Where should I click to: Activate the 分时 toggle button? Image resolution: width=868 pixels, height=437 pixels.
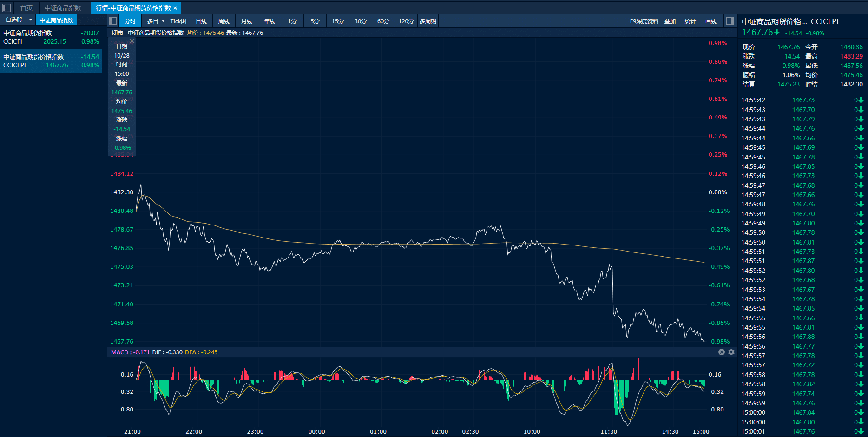(x=130, y=21)
